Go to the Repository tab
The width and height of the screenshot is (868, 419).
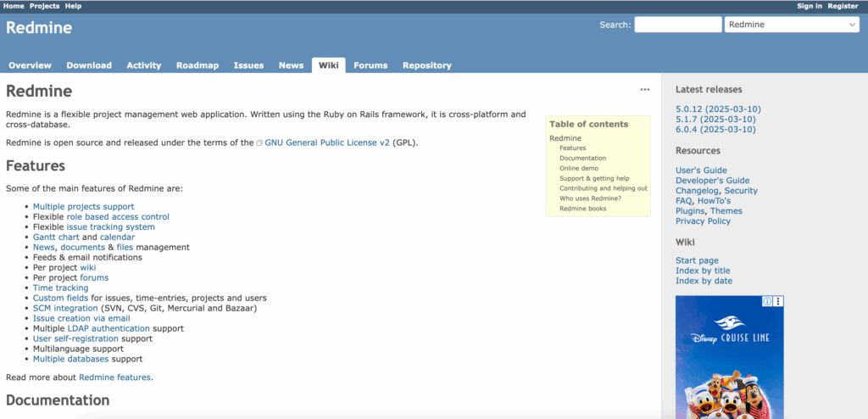(x=426, y=65)
